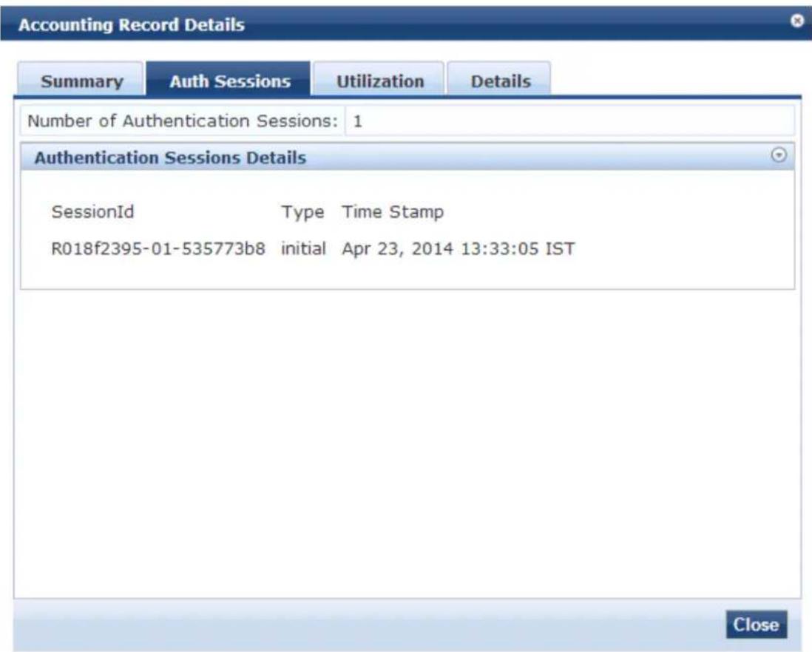The image size is (812, 652).
Task: Click the Time Stamp column header
Action: [x=393, y=212]
